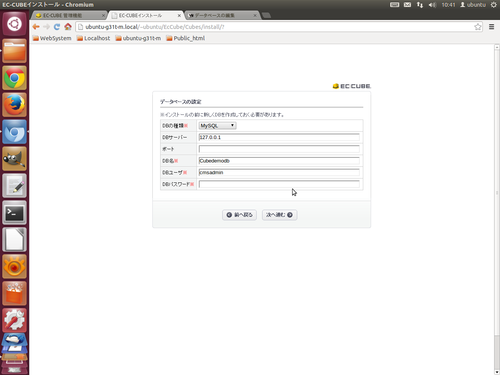Viewport: 500px width, 375px height.
Task: Click the 前へ戻る back button
Action: 239,215
